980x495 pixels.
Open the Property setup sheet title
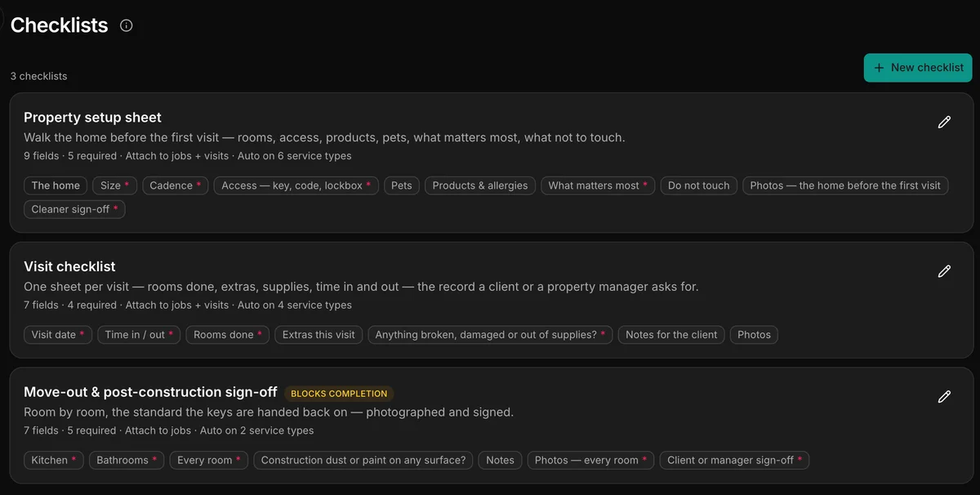point(93,118)
